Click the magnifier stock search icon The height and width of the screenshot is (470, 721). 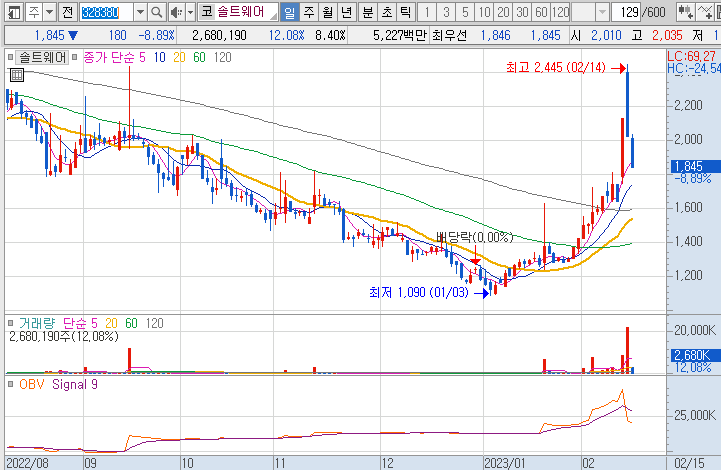(x=157, y=12)
